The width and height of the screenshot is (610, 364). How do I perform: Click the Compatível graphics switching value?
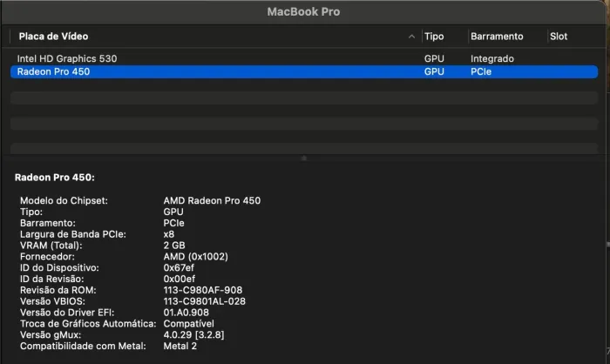[x=189, y=324]
